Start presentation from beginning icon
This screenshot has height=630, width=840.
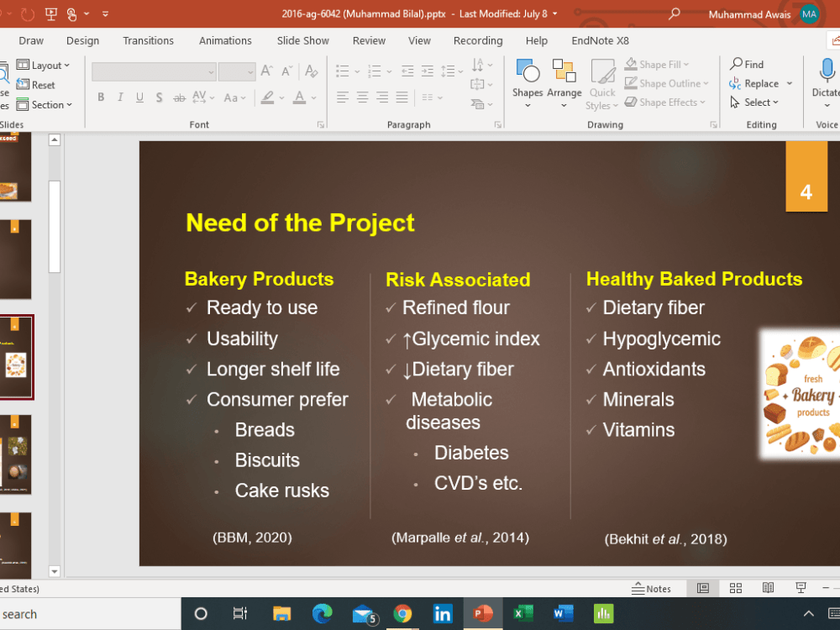click(x=51, y=14)
